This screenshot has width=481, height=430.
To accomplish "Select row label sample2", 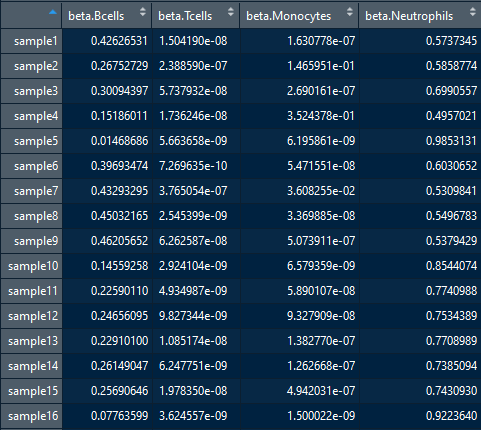I will [36, 66].
